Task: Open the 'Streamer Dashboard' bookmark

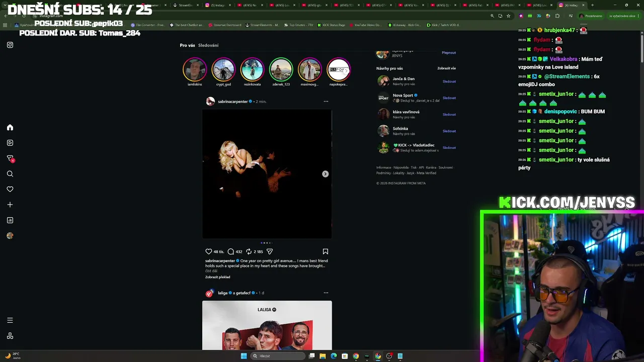Action: (x=225, y=25)
